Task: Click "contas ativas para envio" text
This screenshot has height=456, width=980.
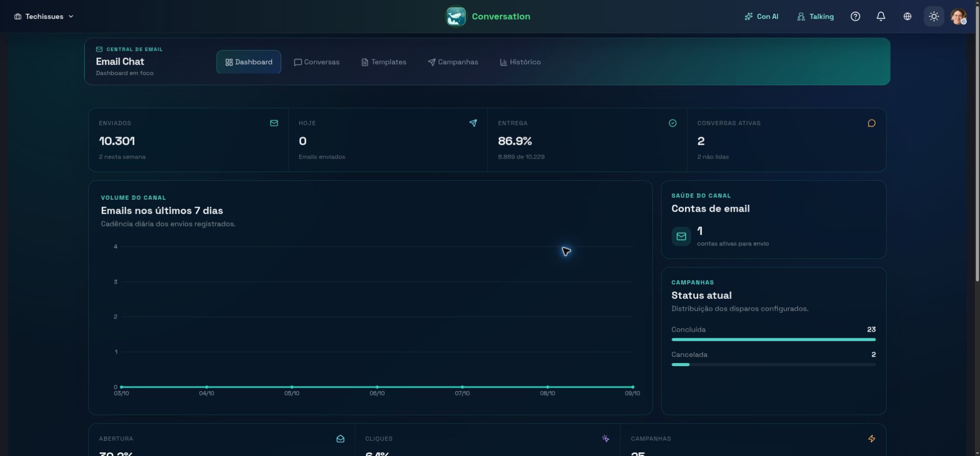Action: click(733, 243)
